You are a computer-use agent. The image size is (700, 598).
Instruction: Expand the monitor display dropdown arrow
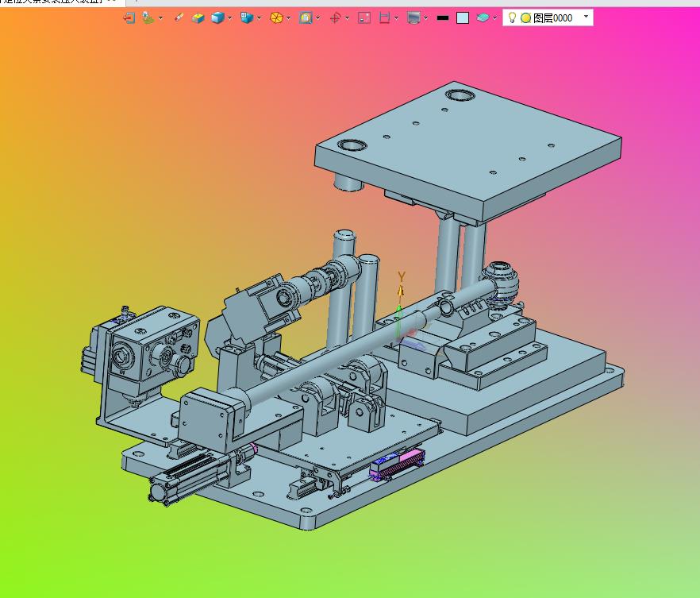pos(426,18)
